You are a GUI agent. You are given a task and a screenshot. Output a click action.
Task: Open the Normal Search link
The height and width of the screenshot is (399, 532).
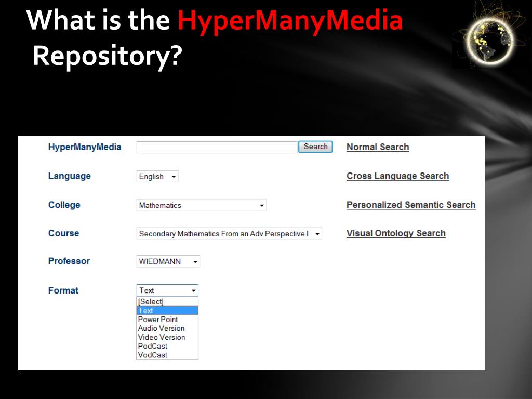[x=378, y=147]
